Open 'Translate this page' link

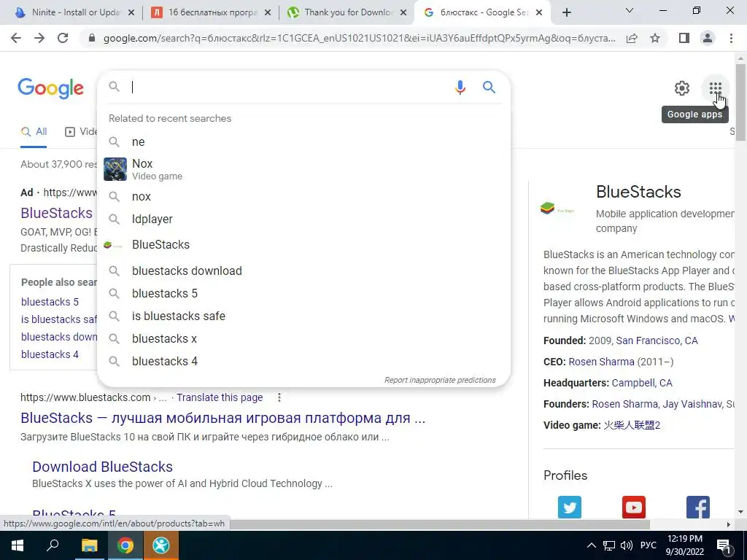point(220,397)
